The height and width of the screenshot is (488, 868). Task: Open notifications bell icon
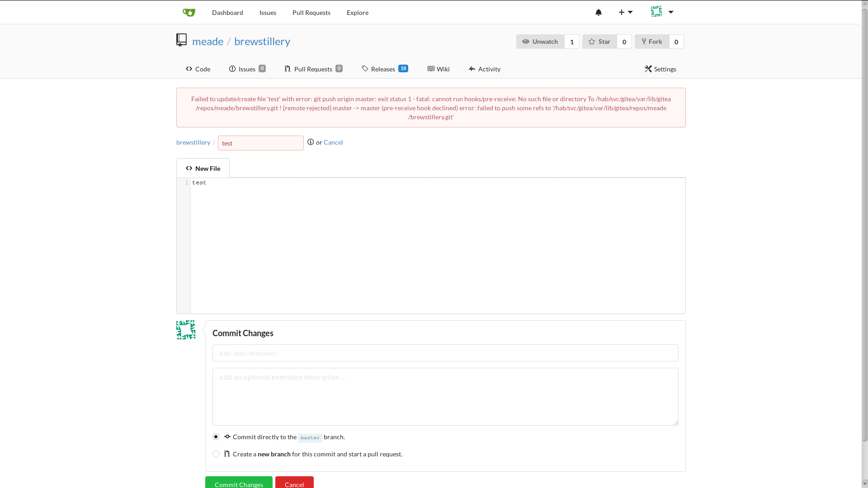click(x=599, y=12)
